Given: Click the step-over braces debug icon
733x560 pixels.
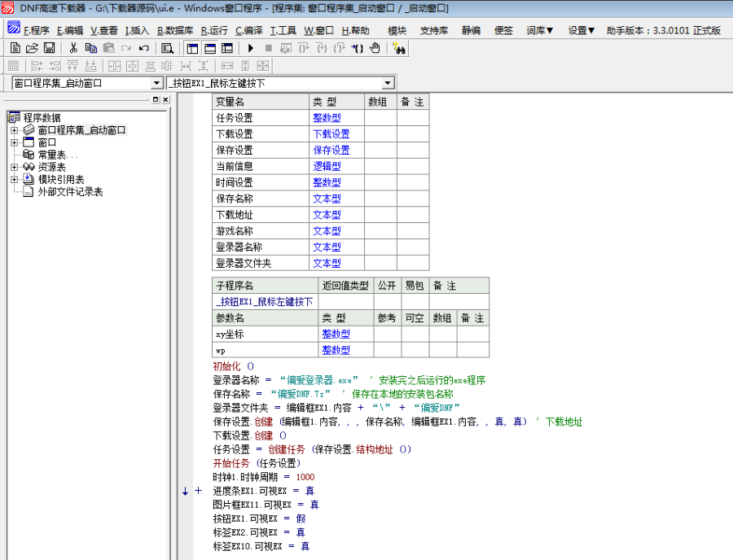Looking at the screenshot, I should [x=304, y=48].
